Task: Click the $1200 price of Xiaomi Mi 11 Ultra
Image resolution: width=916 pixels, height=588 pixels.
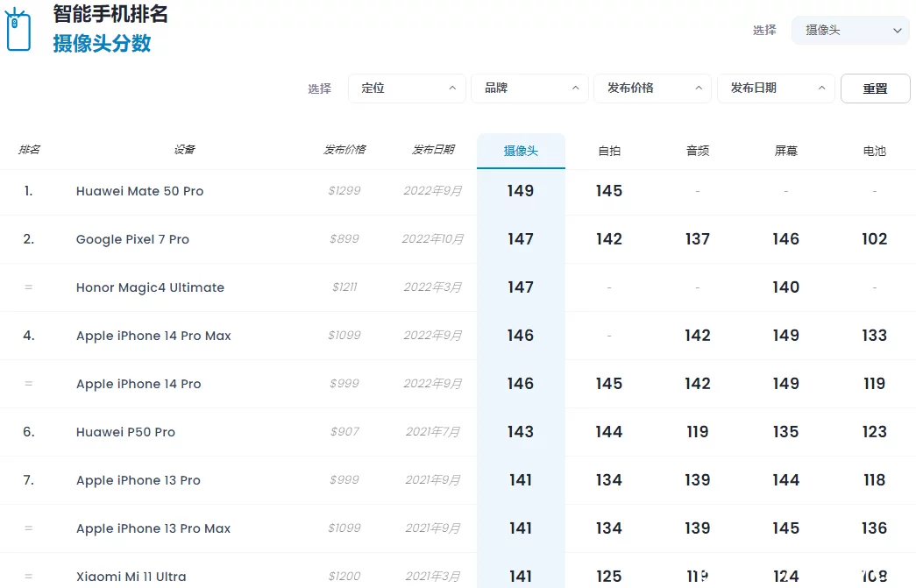Action: (x=344, y=577)
